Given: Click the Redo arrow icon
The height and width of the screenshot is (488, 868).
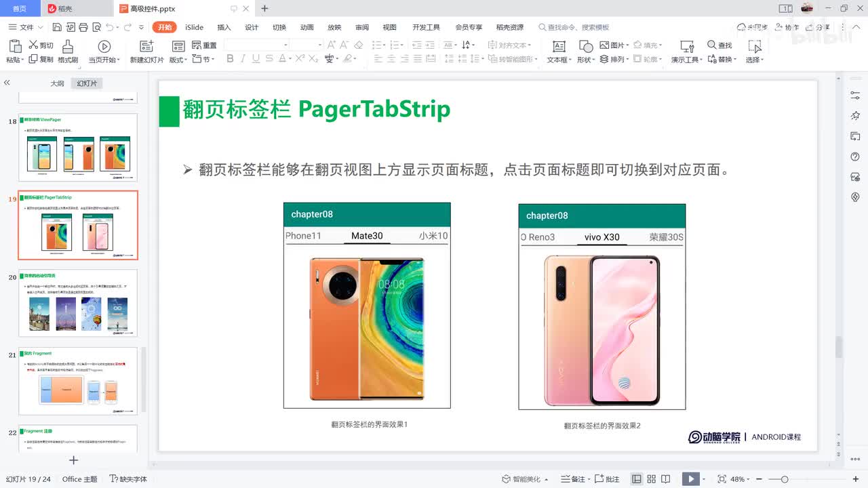Looking at the screenshot, I should [127, 27].
